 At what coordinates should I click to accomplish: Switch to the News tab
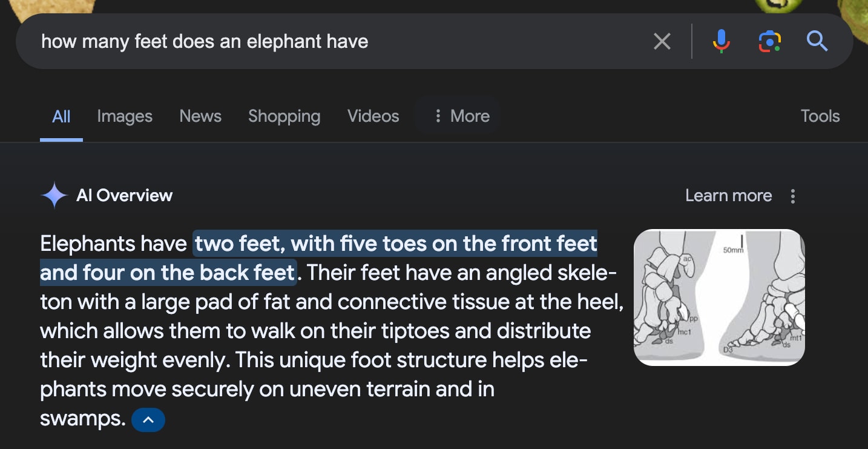(200, 116)
